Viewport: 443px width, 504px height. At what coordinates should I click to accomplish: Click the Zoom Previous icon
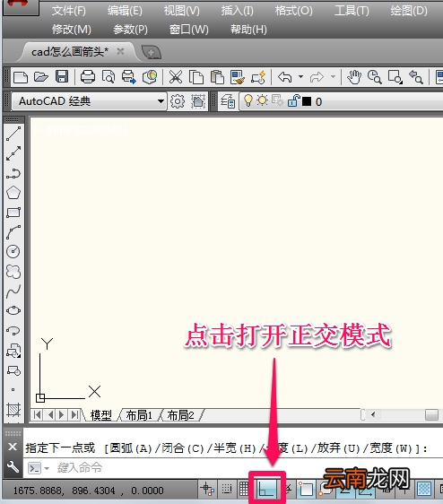(416, 77)
